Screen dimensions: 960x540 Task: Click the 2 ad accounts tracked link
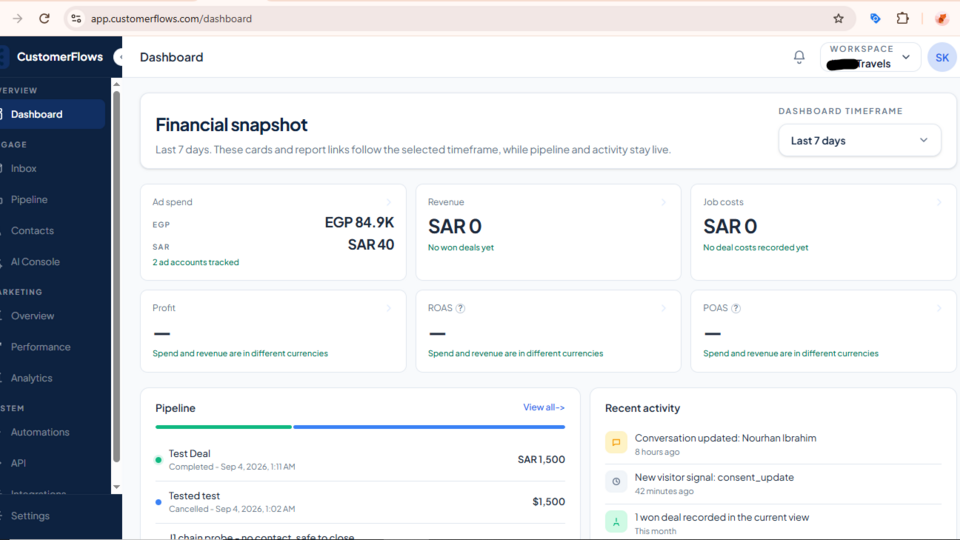click(x=196, y=262)
